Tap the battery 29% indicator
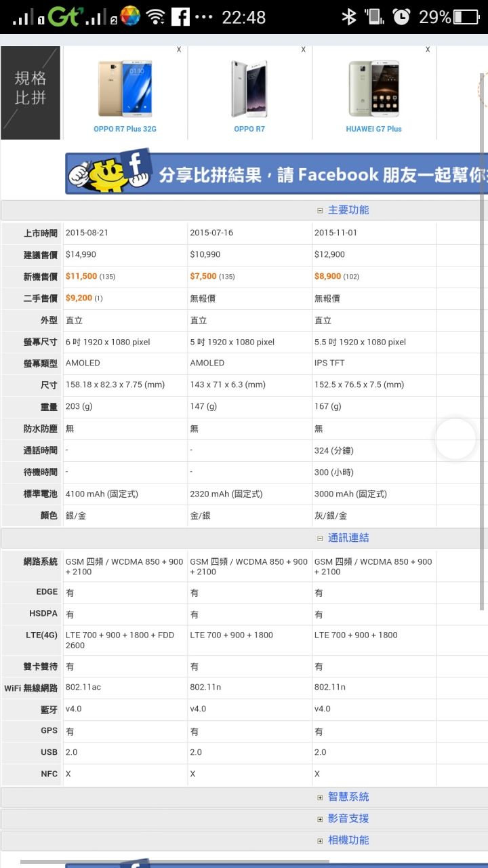 [x=449, y=16]
